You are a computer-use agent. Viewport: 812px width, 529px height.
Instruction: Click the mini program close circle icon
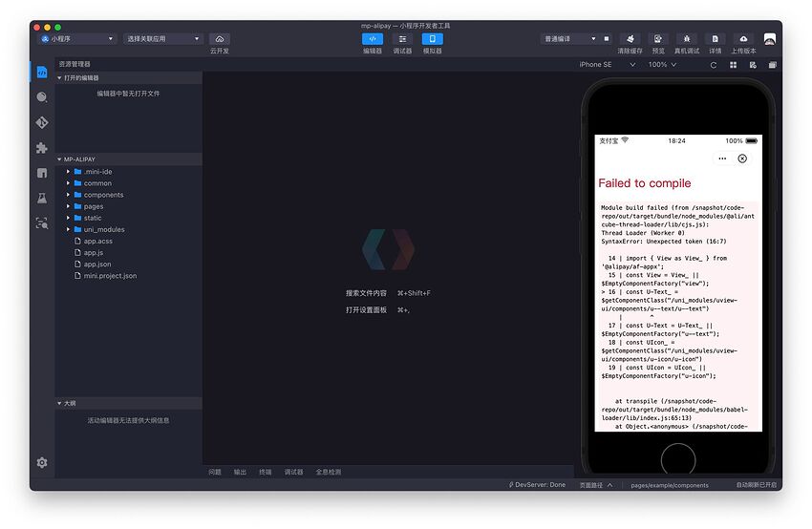742,159
